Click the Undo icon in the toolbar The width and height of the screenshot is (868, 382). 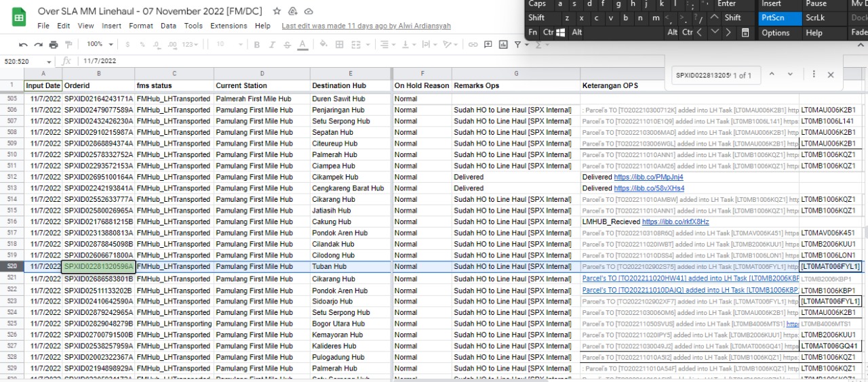coord(23,45)
